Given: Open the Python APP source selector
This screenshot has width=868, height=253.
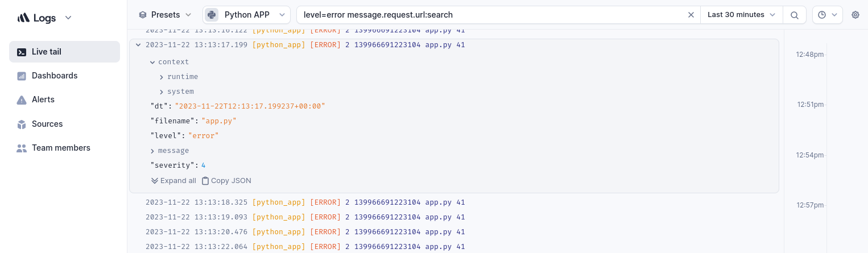Looking at the screenshot, I should (x=246, y=15).
